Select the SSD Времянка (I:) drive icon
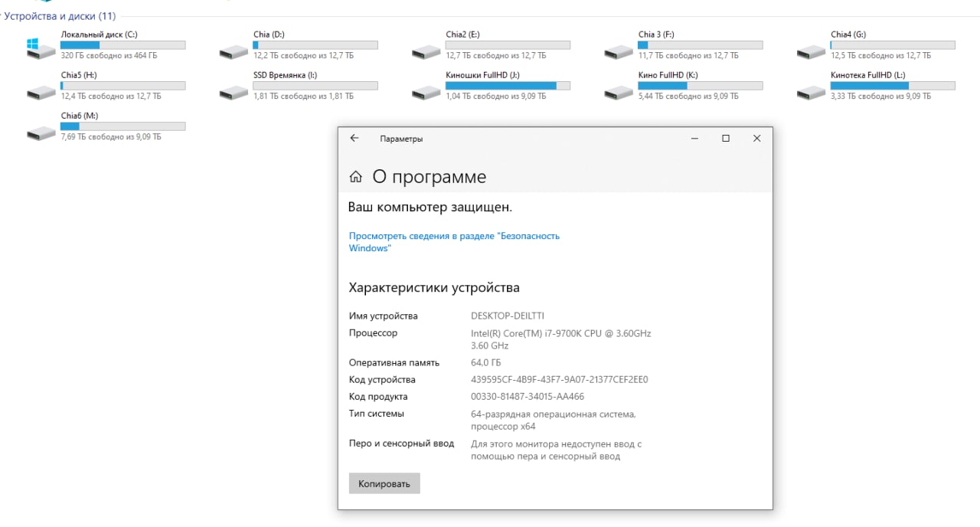This screenshot has width=980, height=527. tap(234, 93)
